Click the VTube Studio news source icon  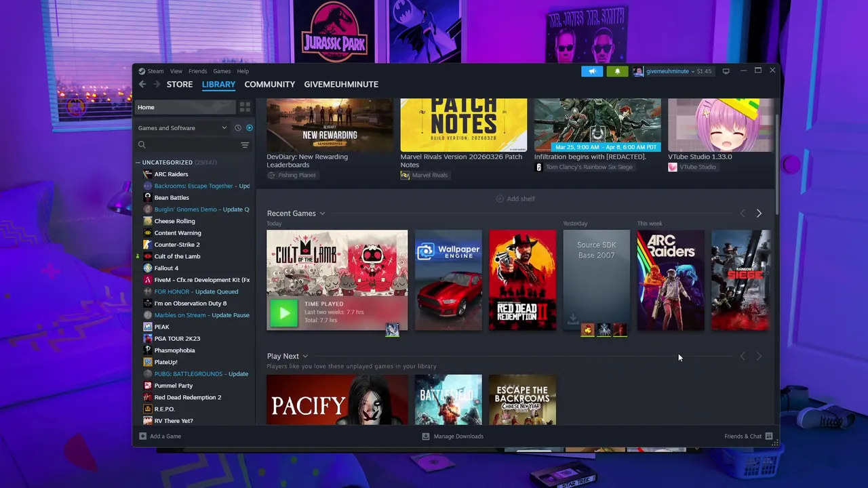click(673, 167)
